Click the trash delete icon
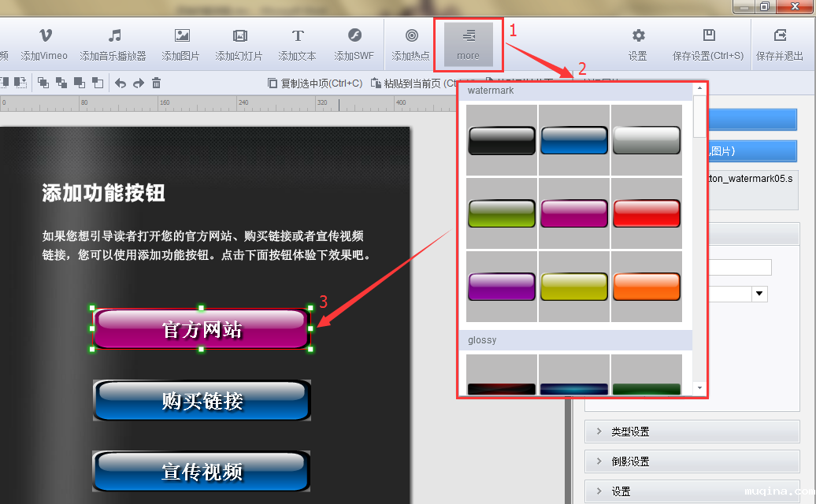 157,83
